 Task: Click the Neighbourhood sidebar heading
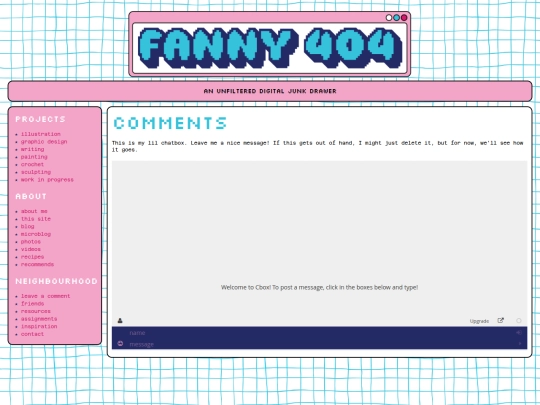click(56, 281)
